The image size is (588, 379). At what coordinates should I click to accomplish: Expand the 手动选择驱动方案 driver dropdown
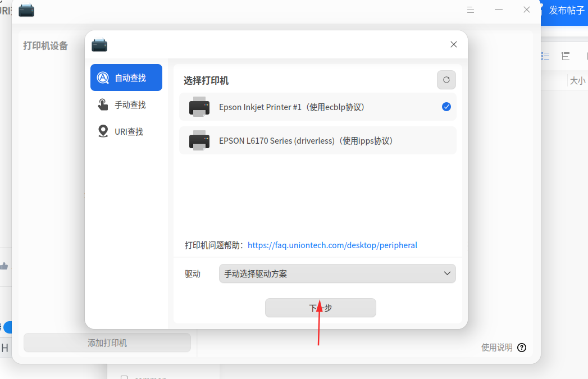[x=337, y=273]
